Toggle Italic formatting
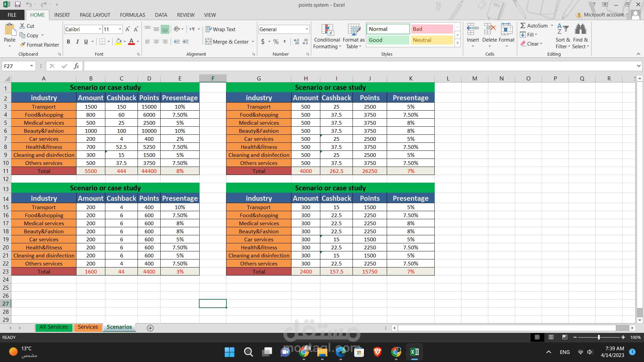Viewport: 644px width, 362px height. (77, 42)
